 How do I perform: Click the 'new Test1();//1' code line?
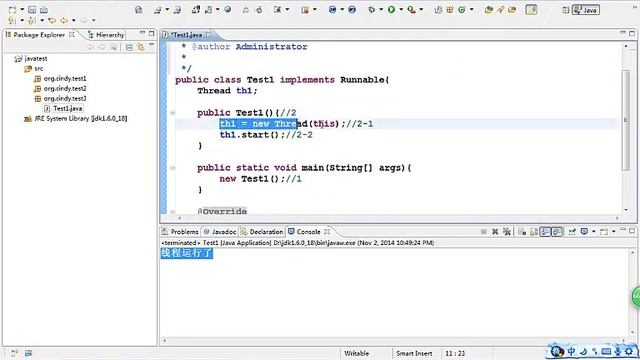(260, 179)
